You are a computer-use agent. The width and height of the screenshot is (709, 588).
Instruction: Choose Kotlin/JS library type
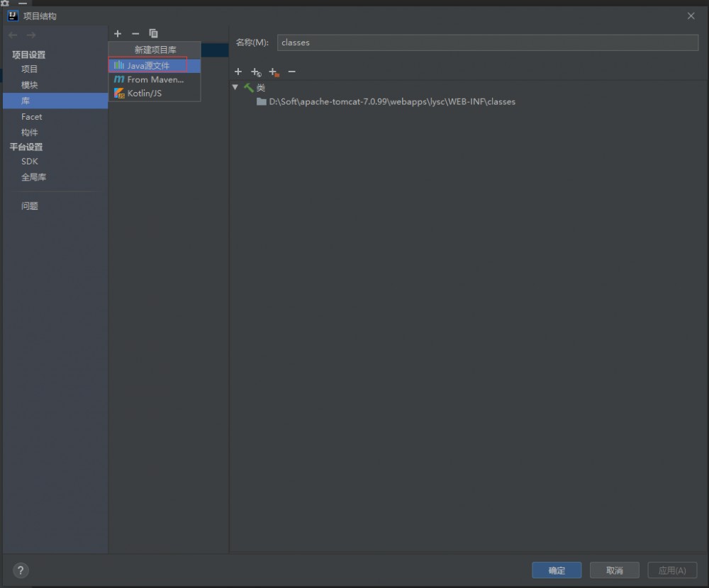[x=154, y=93]
